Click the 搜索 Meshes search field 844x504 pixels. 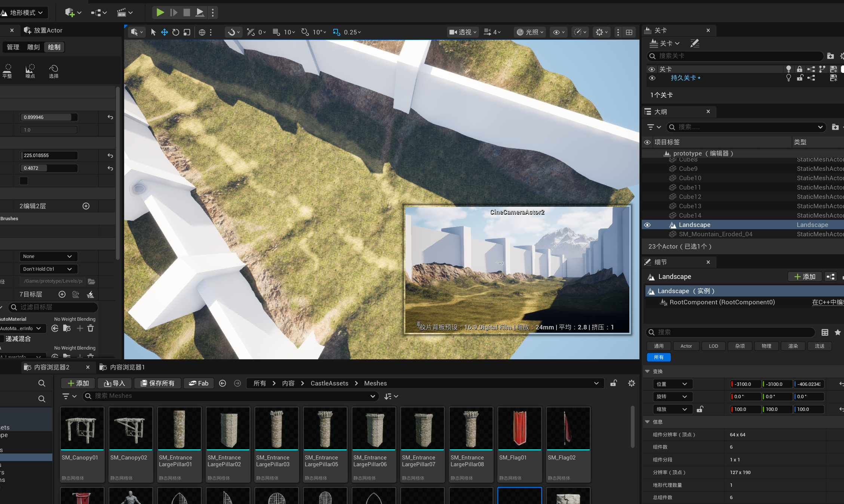pos(231,396)
